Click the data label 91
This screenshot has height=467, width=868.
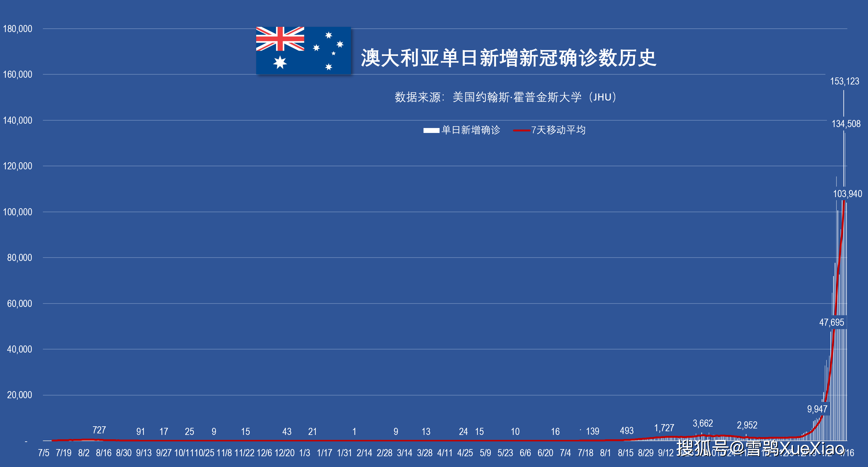pyautogui.click(x=140, y=432)
